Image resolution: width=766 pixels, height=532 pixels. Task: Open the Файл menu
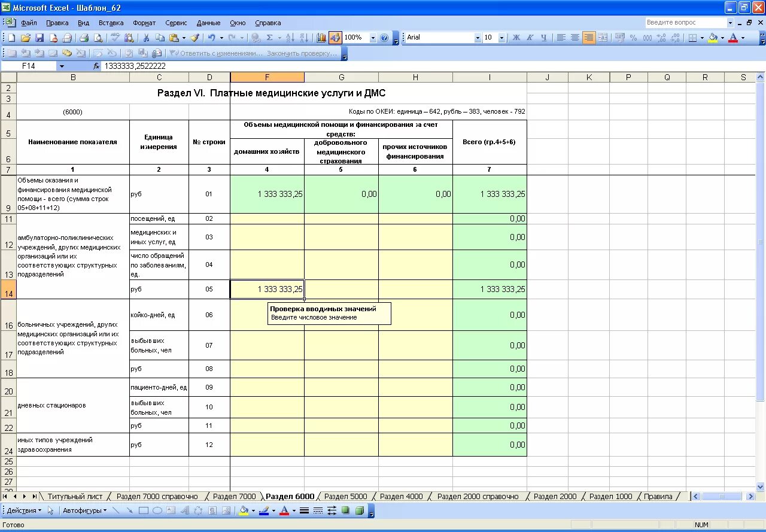(x=29, y=23)
